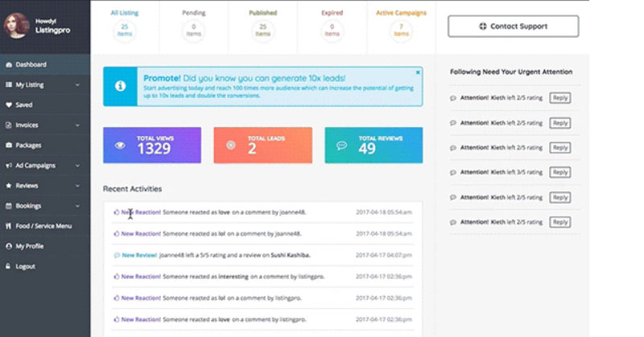Close the Promote banner with the X
This screenshot has height=337, width=644.
pyautogui.click(x=417, y=72)
